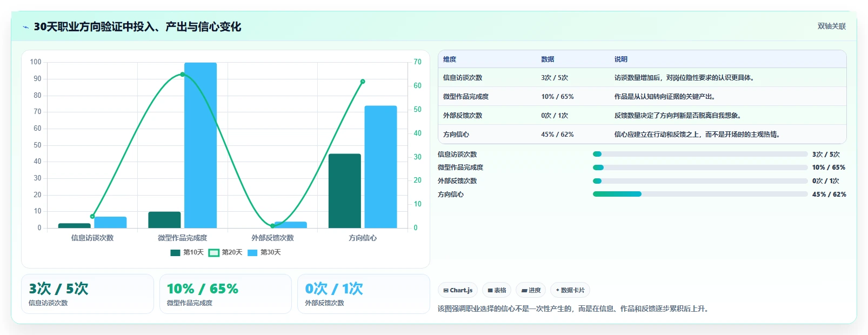Click the 3次 / 5次 table data cell
This screenshot has width=868, height=335.
[555, 78]
